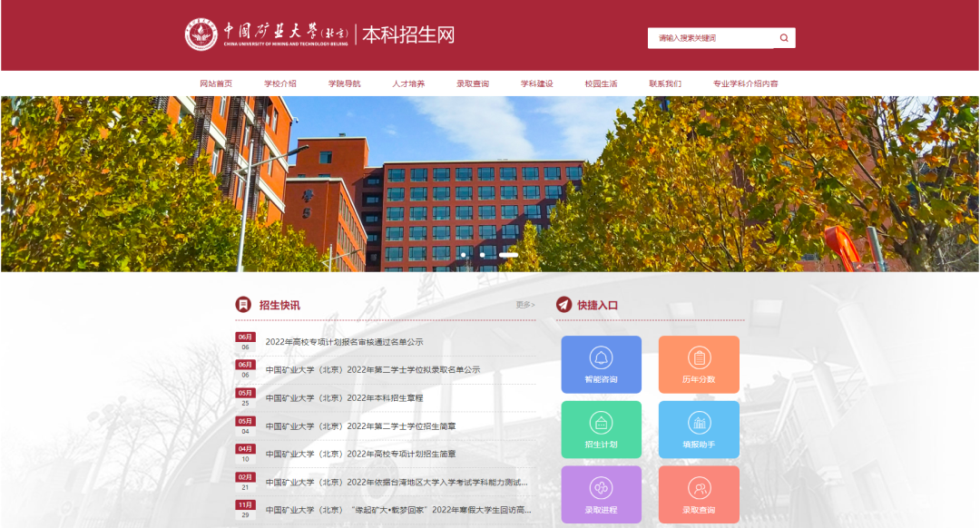Screen dimensions: 980x528
Task: Open the 学院导航 navigation item
Action: [345, 83]
